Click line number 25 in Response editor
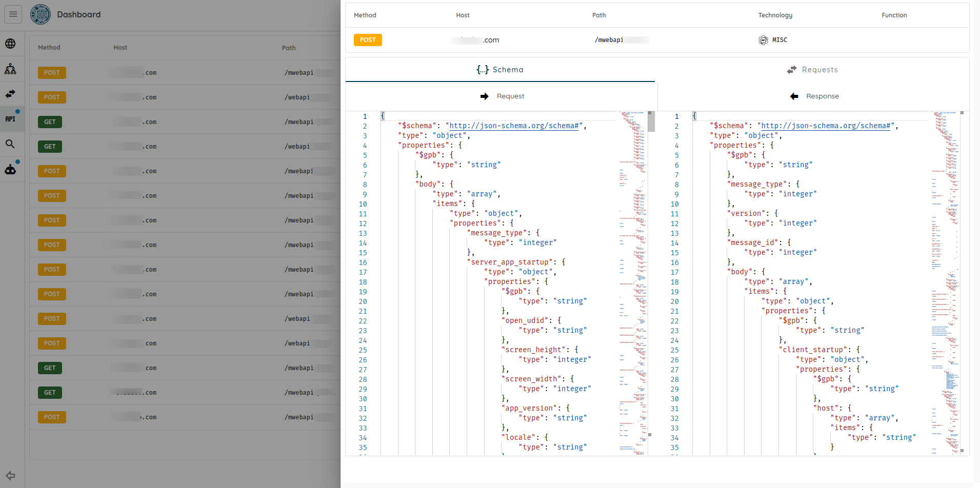Image resolution: width=980 pixels, height=488 pixels. (674, 350)
